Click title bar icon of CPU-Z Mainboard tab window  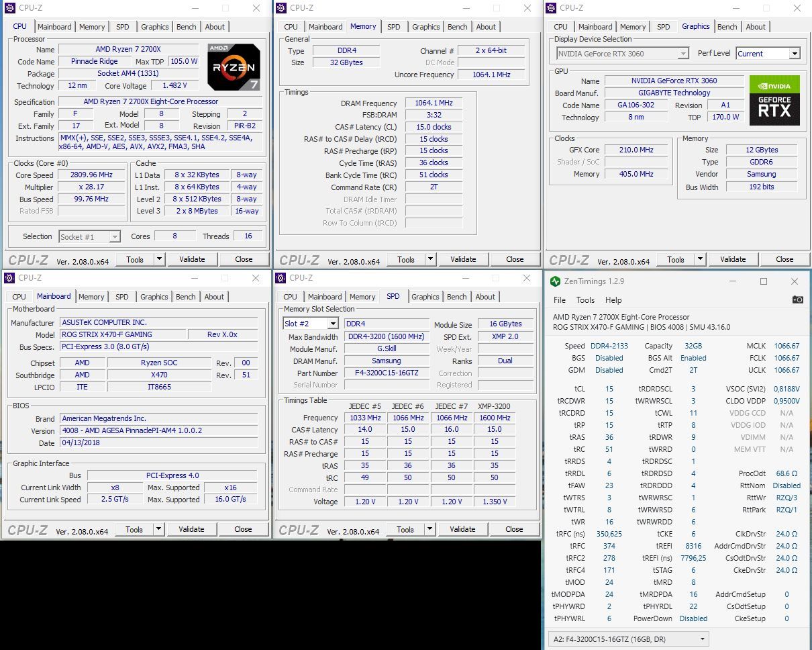click(x=9, y=278)
